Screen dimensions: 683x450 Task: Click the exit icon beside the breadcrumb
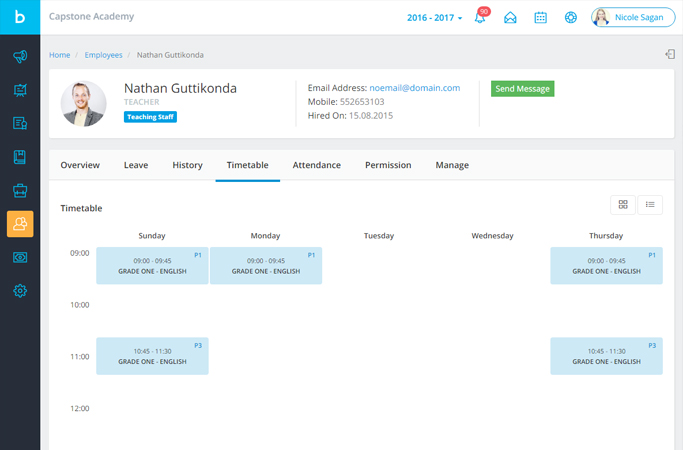click(670, 55)
